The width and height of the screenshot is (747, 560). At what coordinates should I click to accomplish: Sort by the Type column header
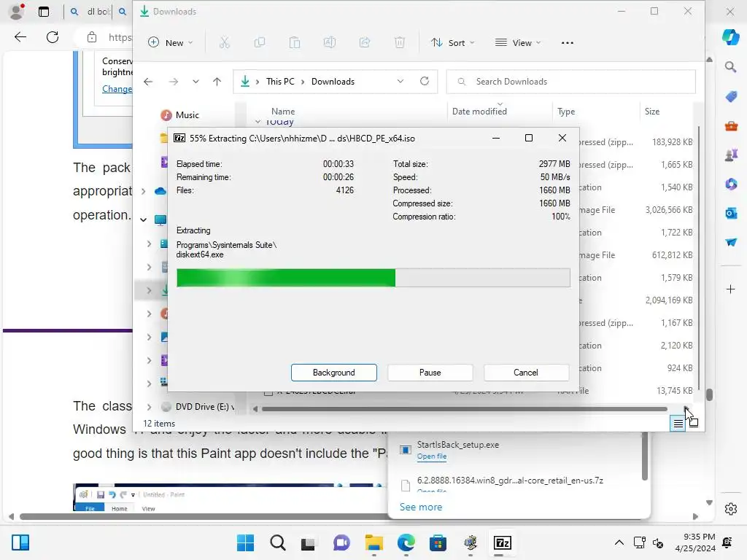tap(566, 112)
